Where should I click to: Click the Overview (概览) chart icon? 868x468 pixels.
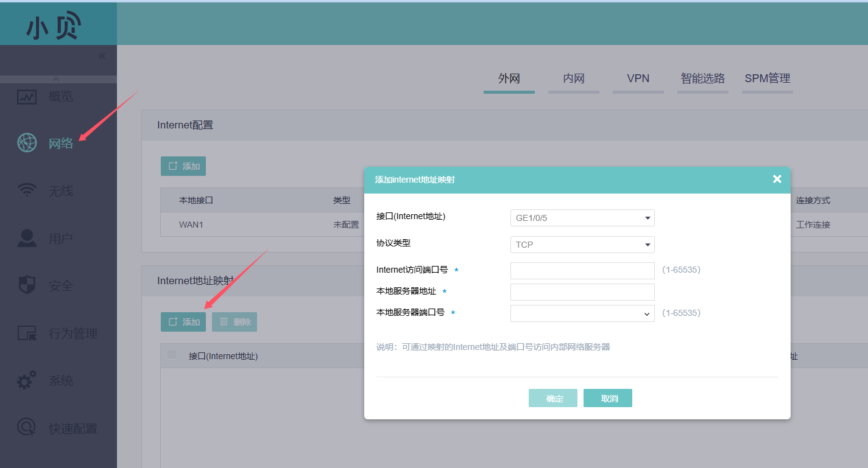tap(27, 96)
